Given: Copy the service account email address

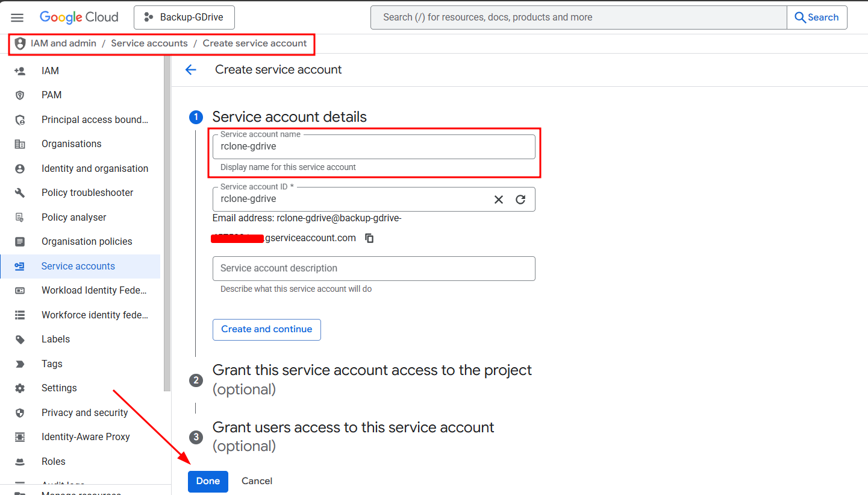Looking at the screenshot, I should point(369,238).
